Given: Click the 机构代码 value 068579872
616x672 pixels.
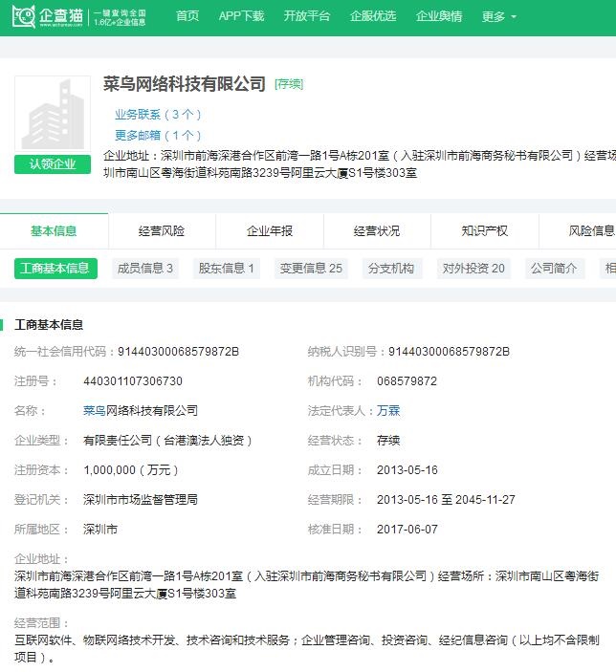Looking at the screenshot, I should click(x=407, y=381).
